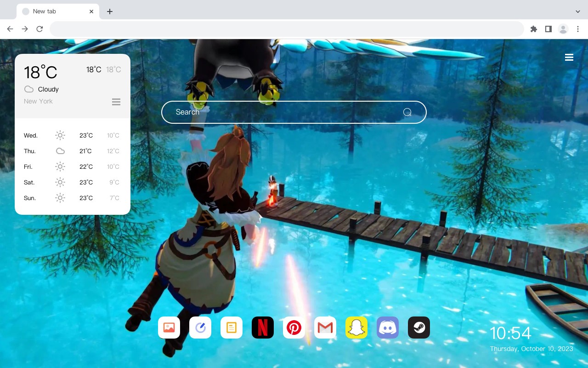Click the Thursday, October 10, 2023 date

[531, 349]
